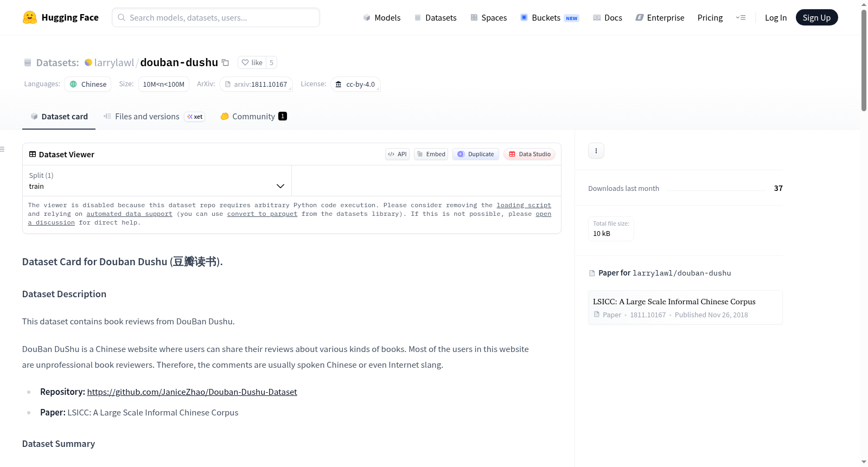This screenshot has height=467, width=868.
Task: Click the left edge sidebar menu icon
Action: pyautogui.click(x=3, y=149)
